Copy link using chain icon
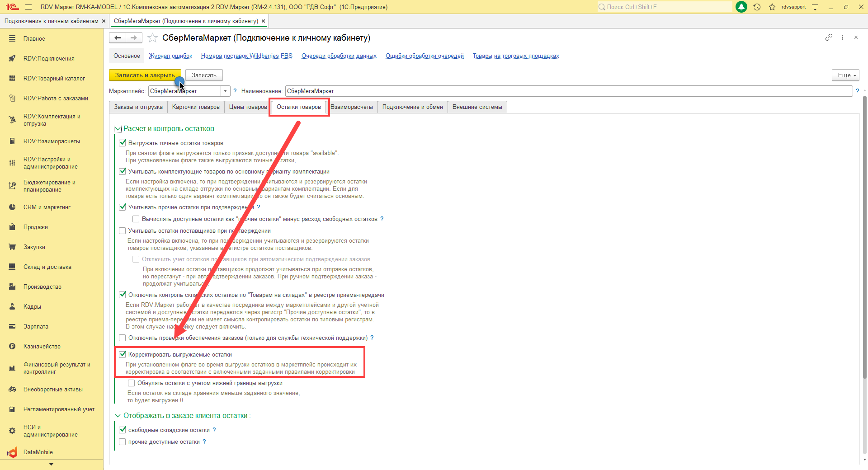The width and height of the screenshot is (868, 470). coord(829,38)
